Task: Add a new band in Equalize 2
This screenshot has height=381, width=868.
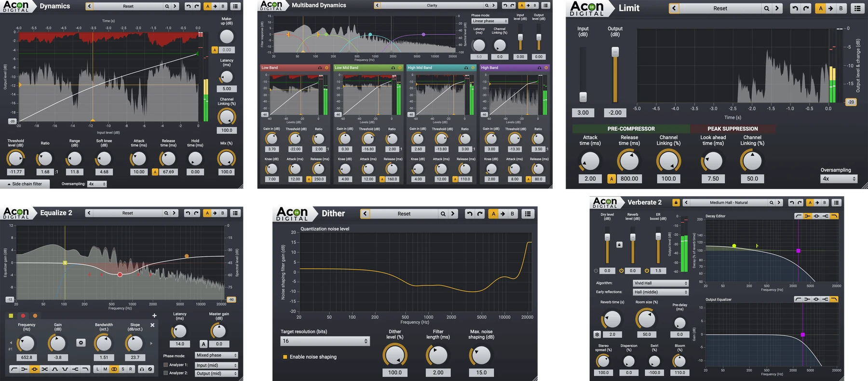Action: (154, 315)
